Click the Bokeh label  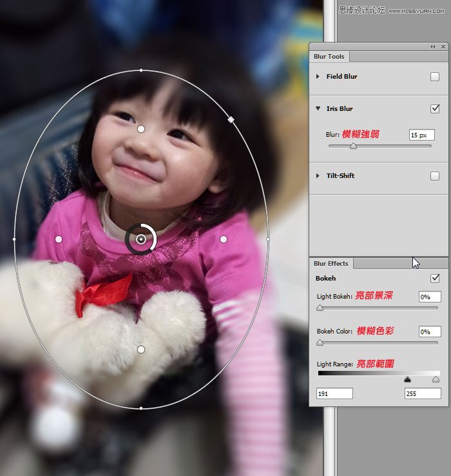click(326, 279)
